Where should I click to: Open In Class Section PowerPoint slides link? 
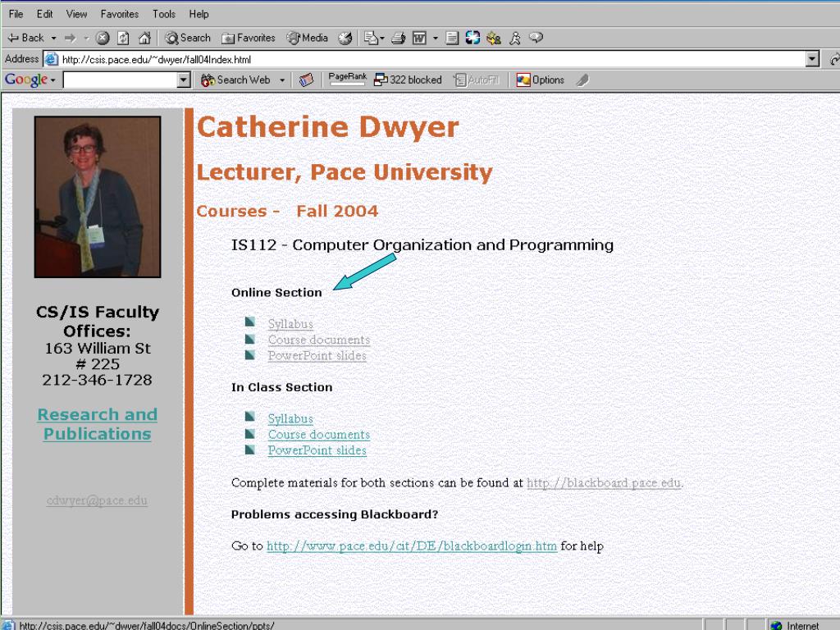317,450
